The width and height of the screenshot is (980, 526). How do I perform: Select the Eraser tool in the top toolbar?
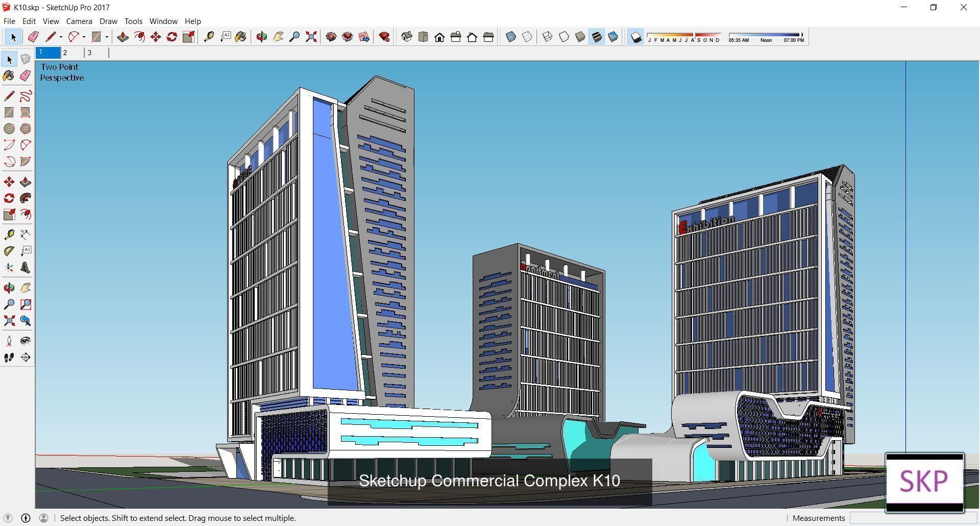point(33,37)
